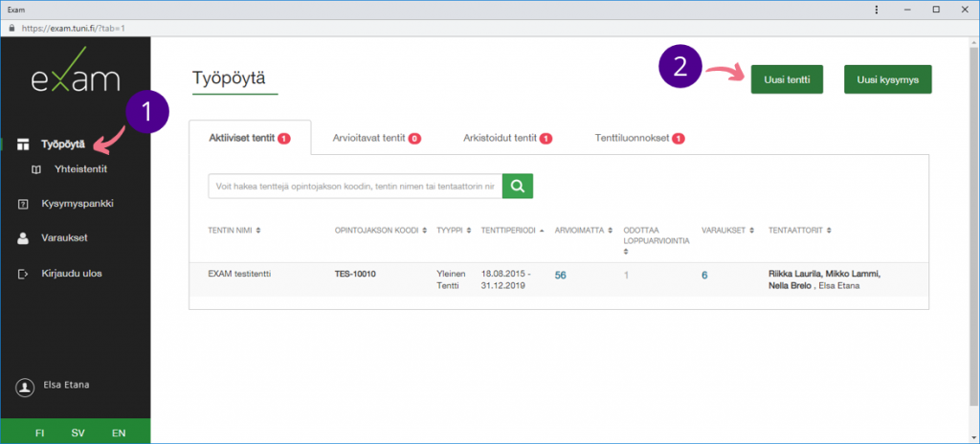Click the Uusi kysymys button
Viewport: 980px width, 444px height.
[x=887, y=80]
